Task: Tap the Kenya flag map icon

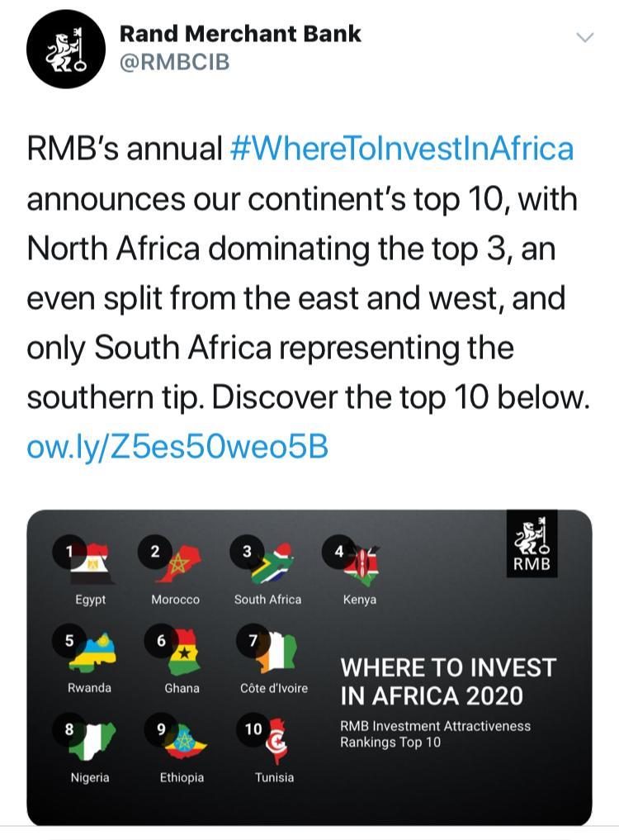Action: (x=362, y=563)
